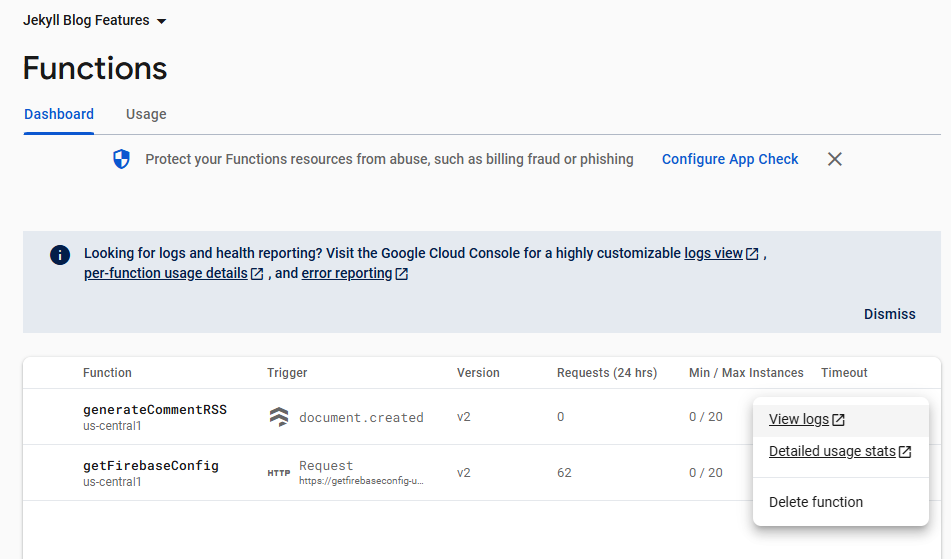Click the Min / Max Instances column header
Viewport: 951px width, 559px height.
coord(746,373)
